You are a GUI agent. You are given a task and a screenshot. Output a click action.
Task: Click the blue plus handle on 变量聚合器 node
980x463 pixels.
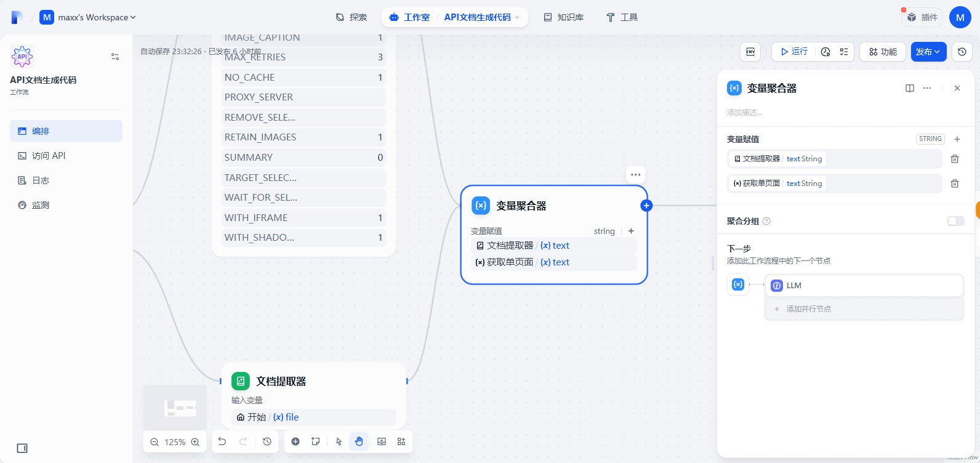[646, 206]
